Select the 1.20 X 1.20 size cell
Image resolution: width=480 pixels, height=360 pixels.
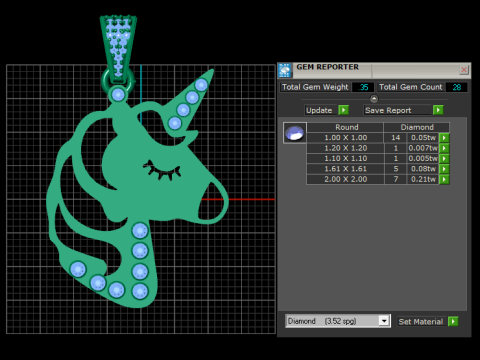[345, 148]
